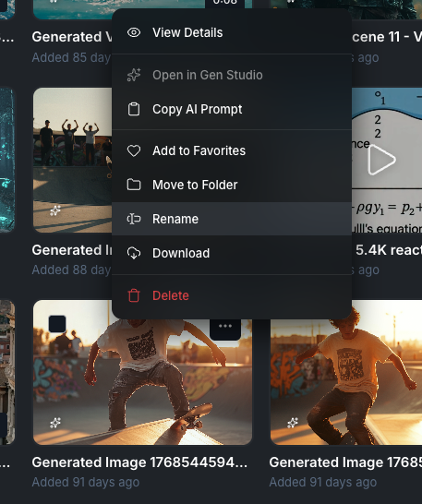Click AI sparkle badge on Generated Image 1768544594

tap(55, 423)
